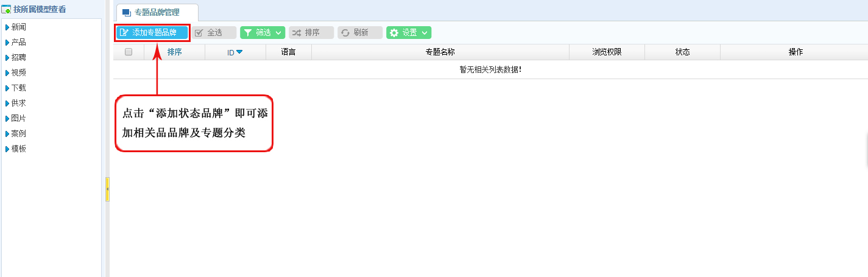Refresh the list with 刷新
This screenshot has width=868, height=277.
360,33
